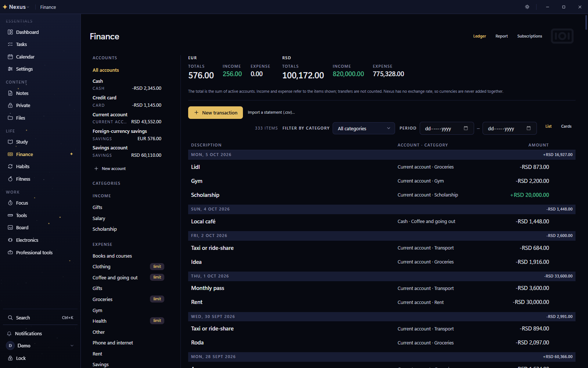Open the Tasks page icon

tap(10, 44)
